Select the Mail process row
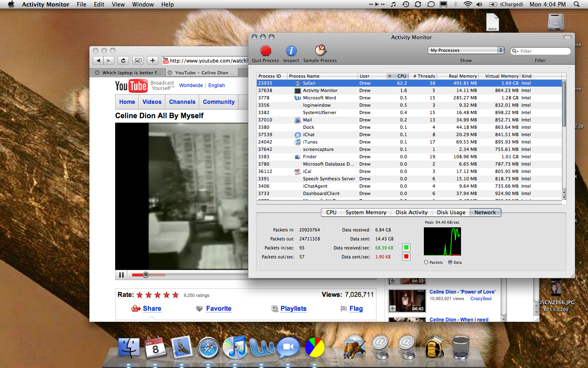This screenshot has height=368, width=588. coord(409,120)
